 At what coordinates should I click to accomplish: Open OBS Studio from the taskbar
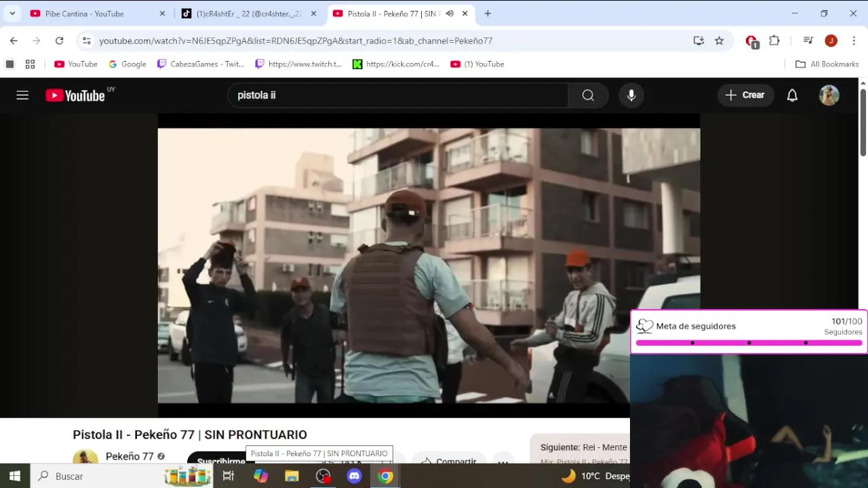[323, 476]
